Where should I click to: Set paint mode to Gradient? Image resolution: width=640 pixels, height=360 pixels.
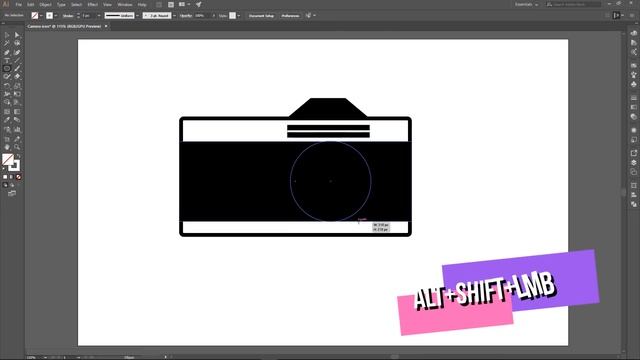coord(11,177)
